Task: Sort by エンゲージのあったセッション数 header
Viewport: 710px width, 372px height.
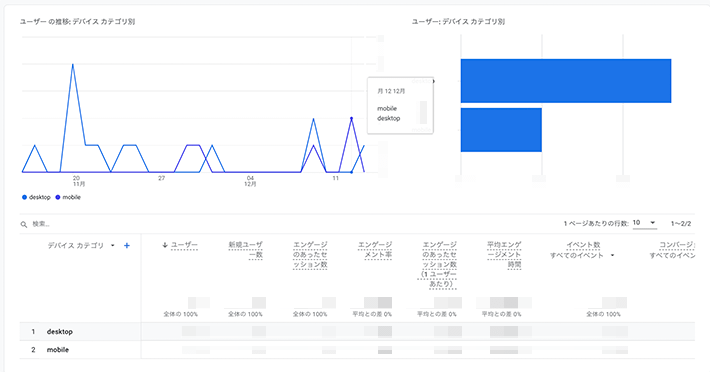Action: [x=310, y=255]
